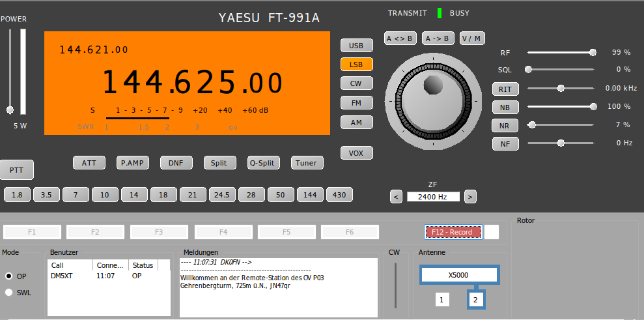Toggle RIT
The width and height of the screenshot is (644, 320).
[505, 89]
